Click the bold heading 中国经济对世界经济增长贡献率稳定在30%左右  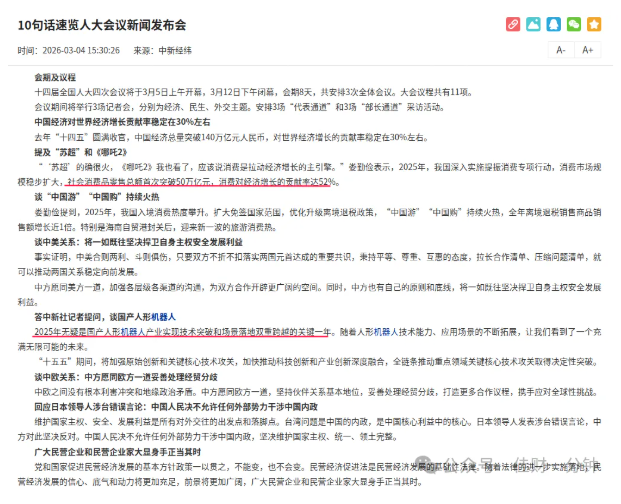[122, 122]
